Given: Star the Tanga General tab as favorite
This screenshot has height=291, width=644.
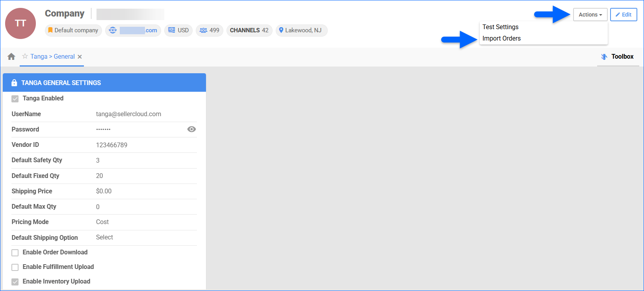Looking at the screenshot, I should [x=25, y=56].
